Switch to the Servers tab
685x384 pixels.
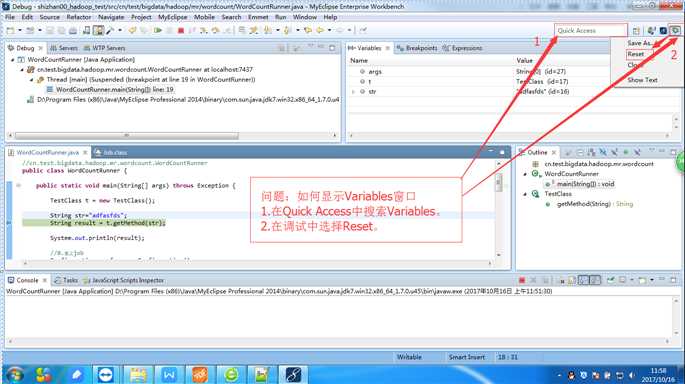point(64,48)
